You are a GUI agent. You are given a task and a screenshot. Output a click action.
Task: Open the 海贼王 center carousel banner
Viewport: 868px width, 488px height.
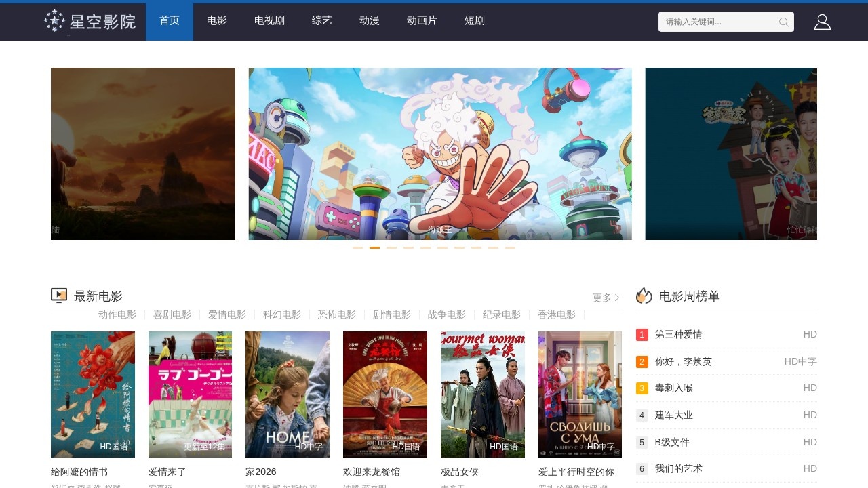pyautogui.click(x=440, y=154)
